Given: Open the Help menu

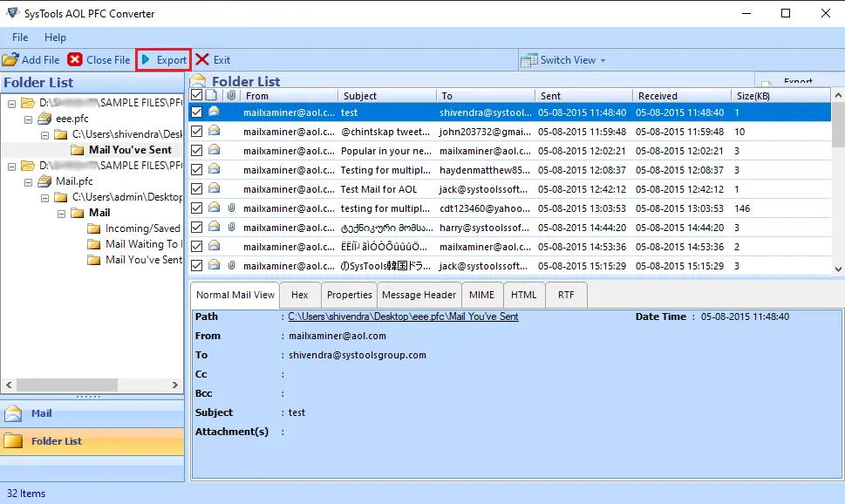Looking at the screenshot, I should (55, 37).
